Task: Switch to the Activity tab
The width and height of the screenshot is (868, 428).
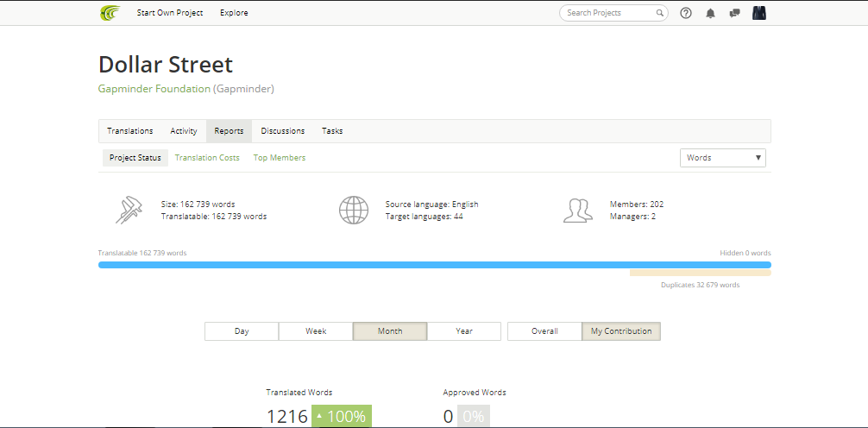Action: click(x=183, y=131)
